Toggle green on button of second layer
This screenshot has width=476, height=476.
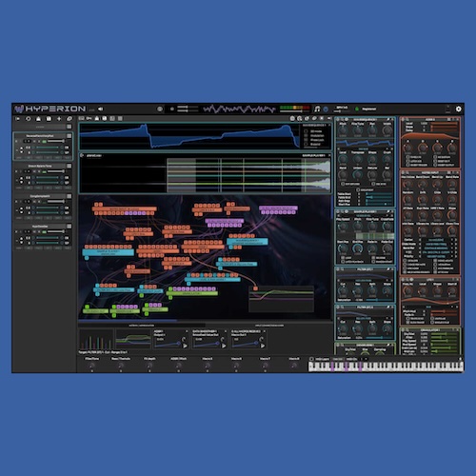[x=44, y=171]
